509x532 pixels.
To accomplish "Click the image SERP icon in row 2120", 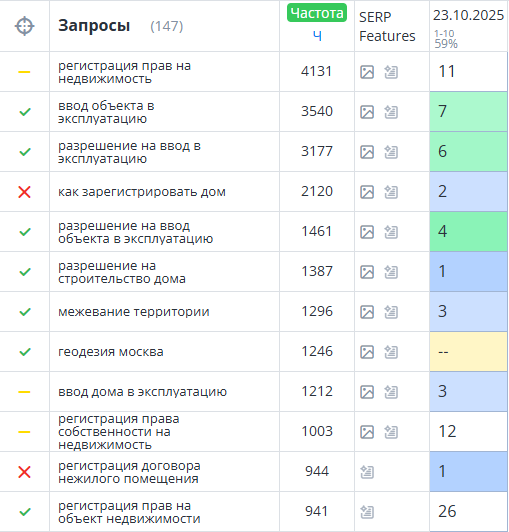I will click(x=367, y=192).
